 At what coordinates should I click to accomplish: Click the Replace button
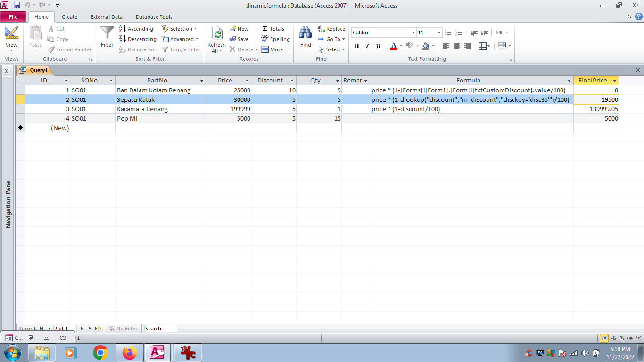coord(331,29)
